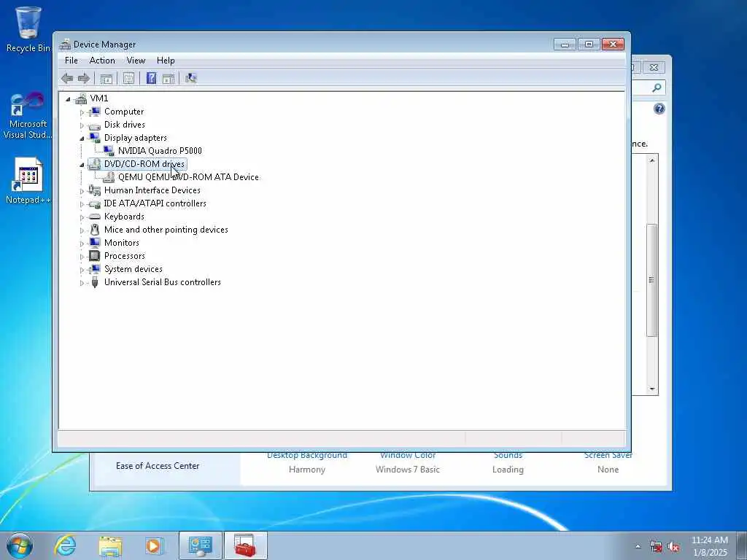Click the Desktop Background link

pos(307,456)
